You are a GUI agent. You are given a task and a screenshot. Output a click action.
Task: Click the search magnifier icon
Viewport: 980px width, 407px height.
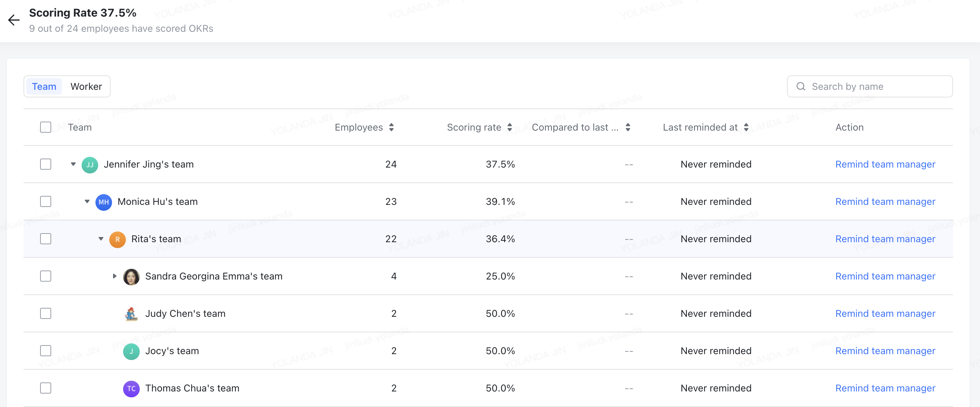(801, 86)
